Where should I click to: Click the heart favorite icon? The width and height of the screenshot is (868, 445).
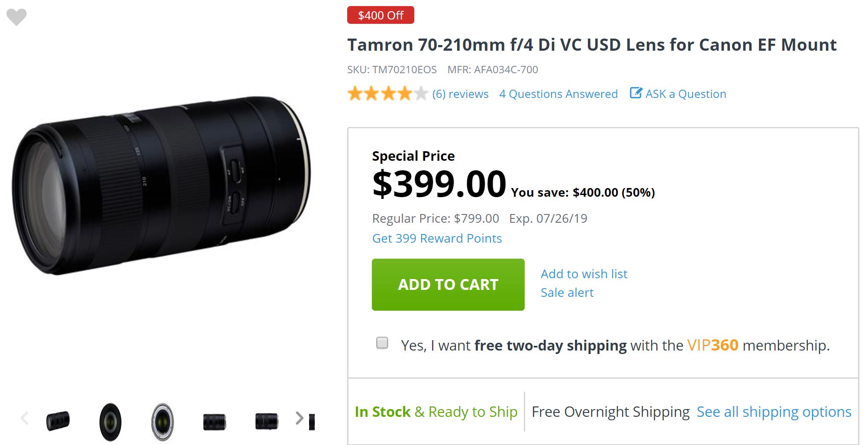16,17
